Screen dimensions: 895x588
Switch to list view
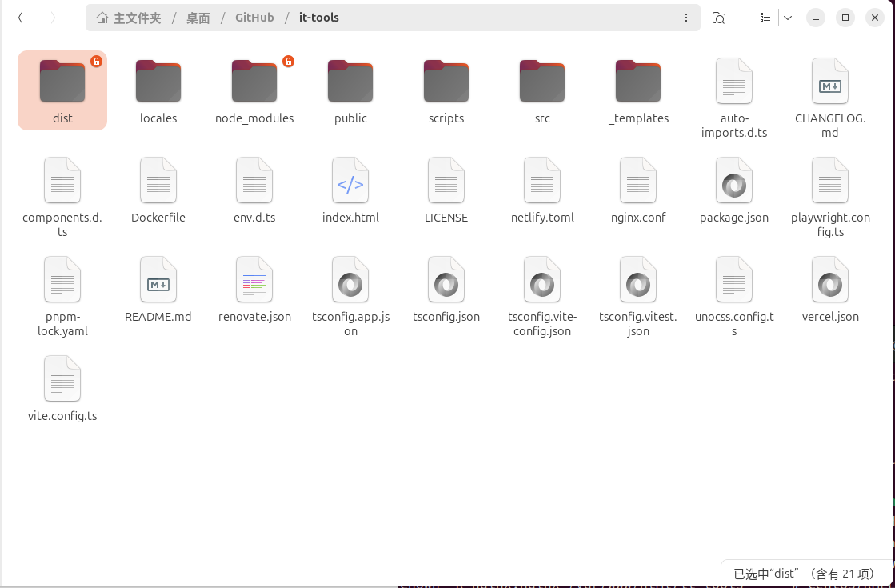tap(765, 18)
